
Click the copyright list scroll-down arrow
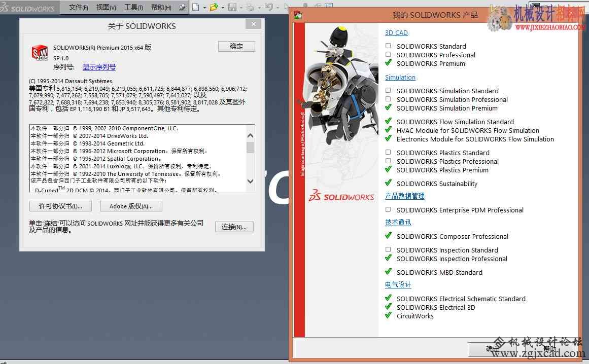(x=251, y=181)
